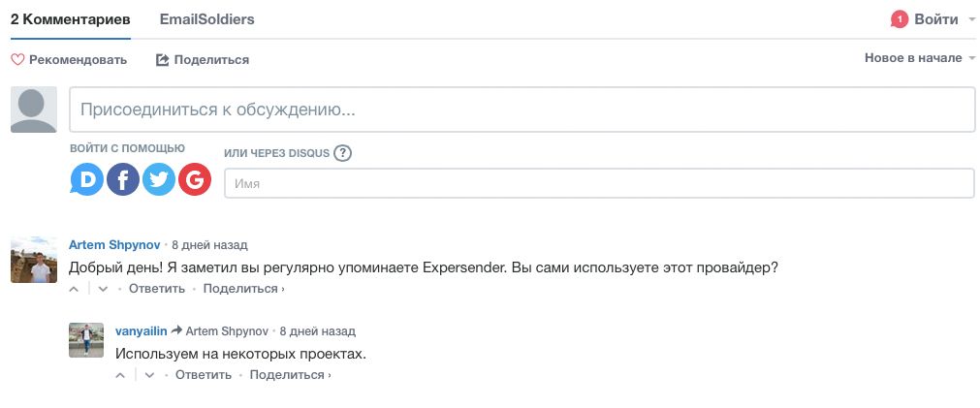Sign in using the Twitter icon
The height and width of the screenshot is (408, 980).
tap(159, 180)
